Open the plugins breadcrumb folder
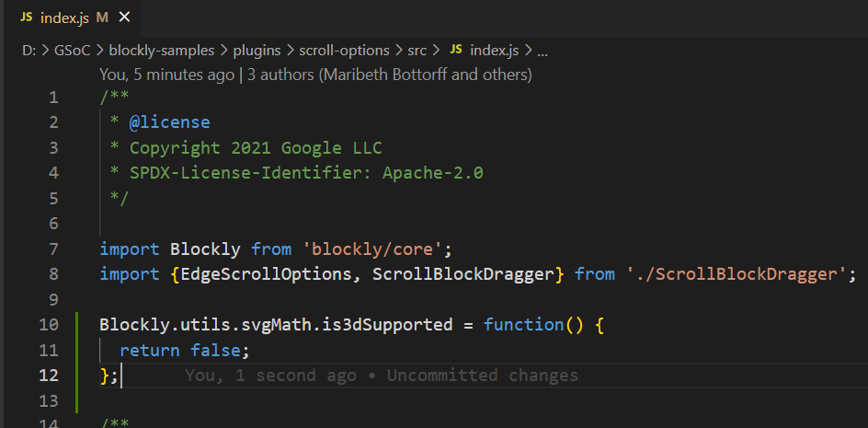Viewport: 868px width, 428px height. [x=257, y=51]
